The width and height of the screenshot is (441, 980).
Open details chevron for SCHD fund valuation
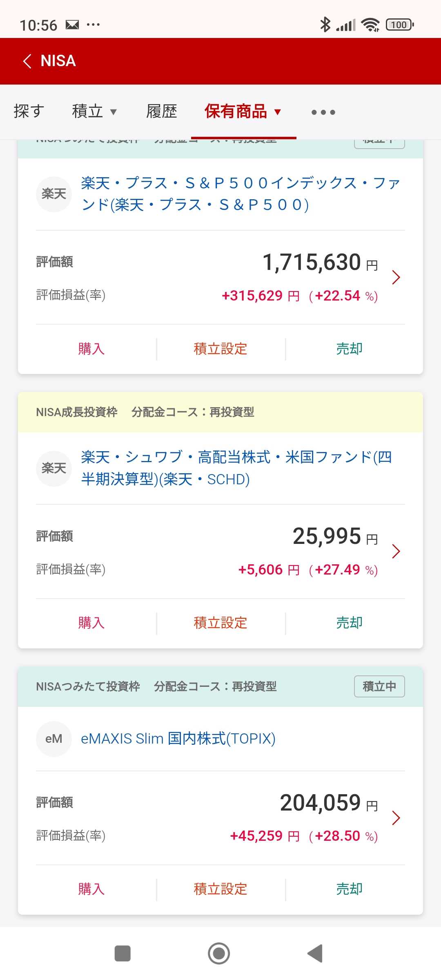(396, 551)
